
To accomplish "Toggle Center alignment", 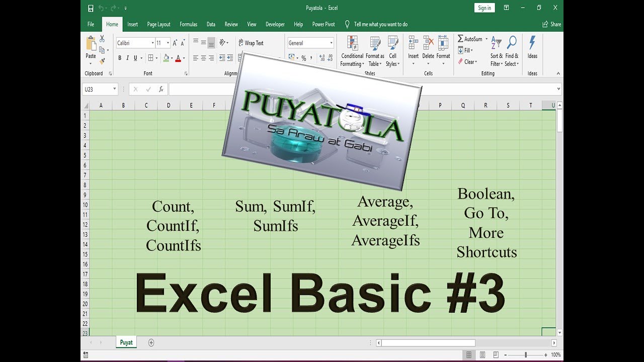I will tap(203, 58).
